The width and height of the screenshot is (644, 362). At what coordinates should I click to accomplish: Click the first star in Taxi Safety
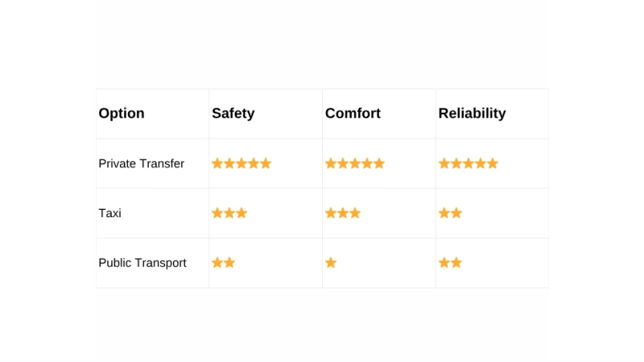tap(217, 213)
